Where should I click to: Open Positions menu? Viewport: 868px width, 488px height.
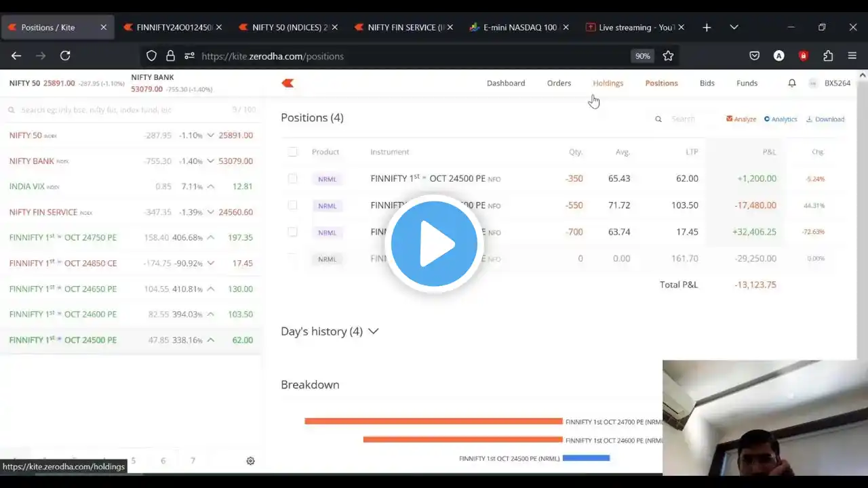pos(661,83)
